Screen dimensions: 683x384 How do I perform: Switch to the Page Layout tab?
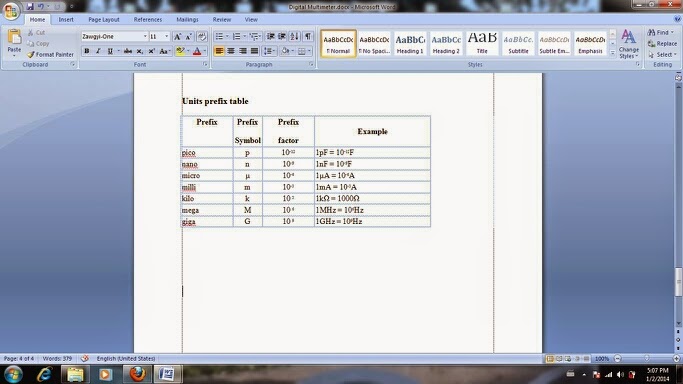104,20
